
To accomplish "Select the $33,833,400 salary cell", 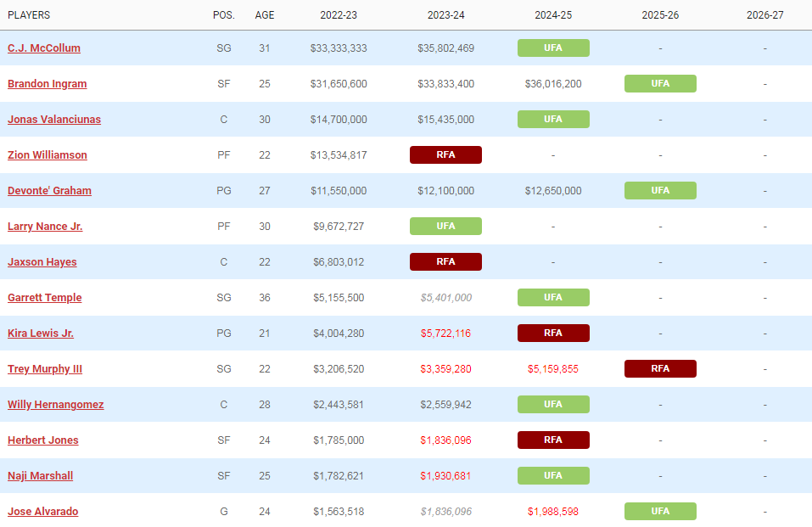I will [445, 84].
